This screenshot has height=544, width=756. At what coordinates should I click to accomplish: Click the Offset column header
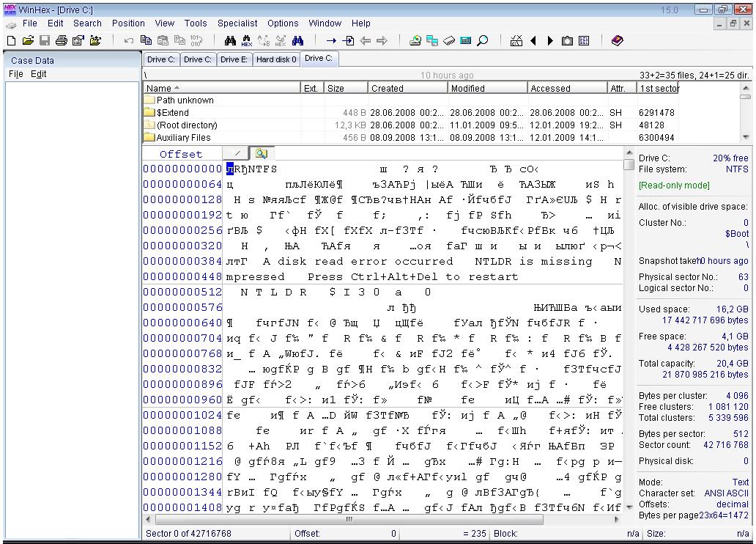pos(181,154)
